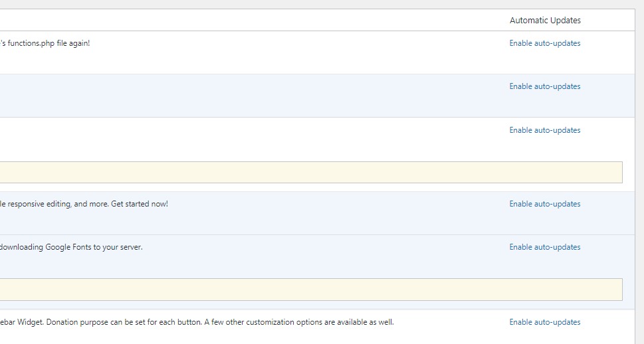Enable auto-updates for the functions.php plugin row

tap(544, 43)
